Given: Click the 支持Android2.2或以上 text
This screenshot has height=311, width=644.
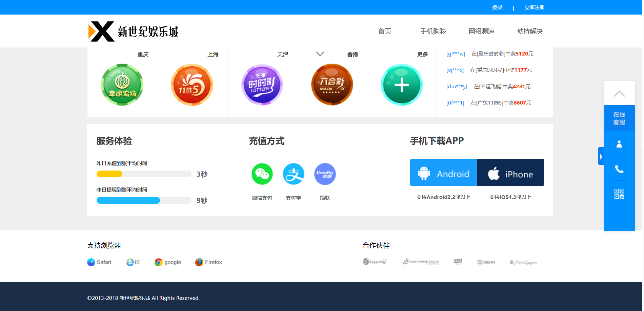Looking at the screenshot, I should click(x=443, y=197).
